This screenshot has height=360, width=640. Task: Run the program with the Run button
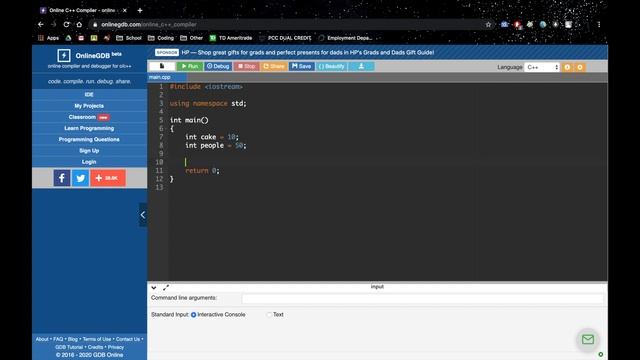point(190,66)
